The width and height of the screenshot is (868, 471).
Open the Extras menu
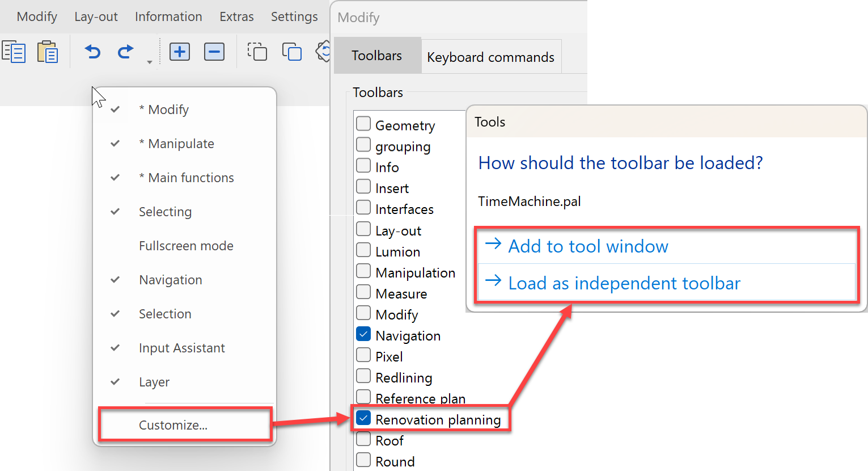click(236, 17)
